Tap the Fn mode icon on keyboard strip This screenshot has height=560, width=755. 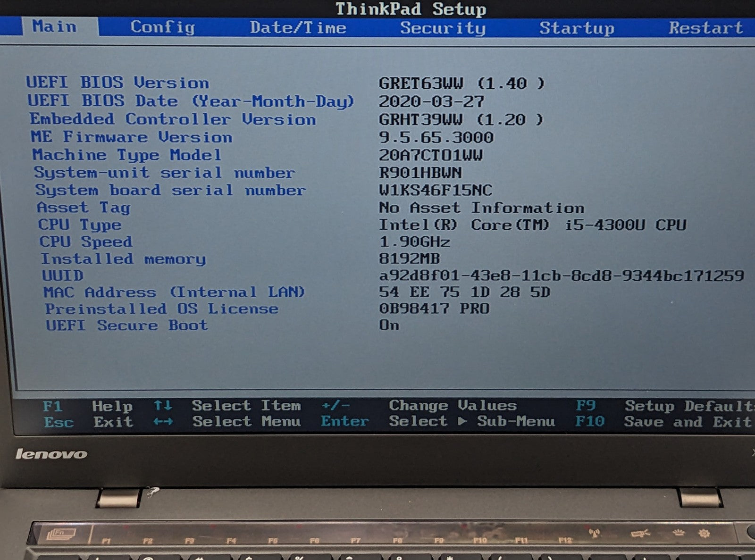coord(62,535)
